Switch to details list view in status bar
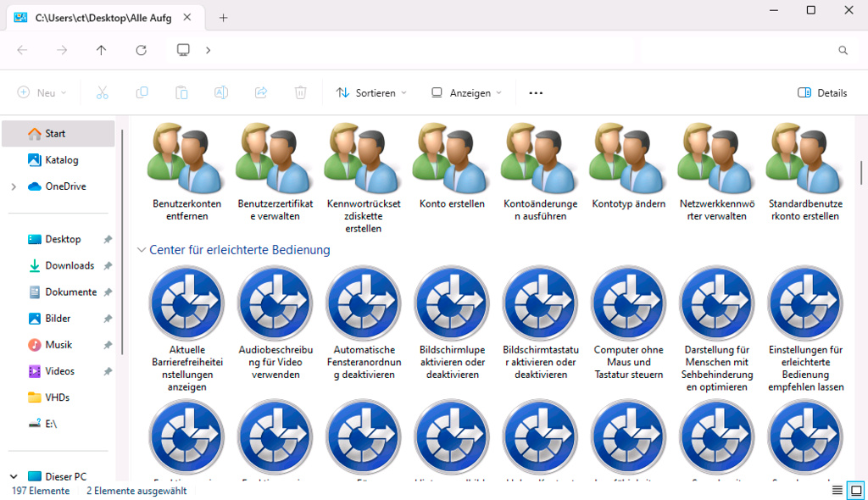Image resolution: width=868 pixels, height=500 pixels. click(x=837, y=491)
